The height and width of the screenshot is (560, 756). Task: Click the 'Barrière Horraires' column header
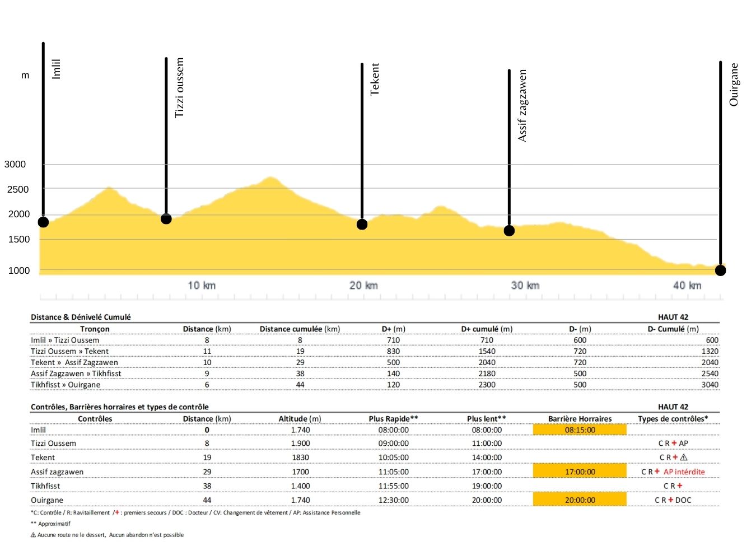coord(580,419)
